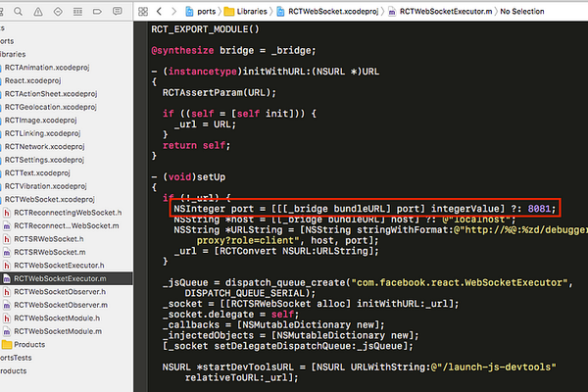Select RCTActionSheet.xcodeproj in navigator
The image size is (588, 392).
51,94
